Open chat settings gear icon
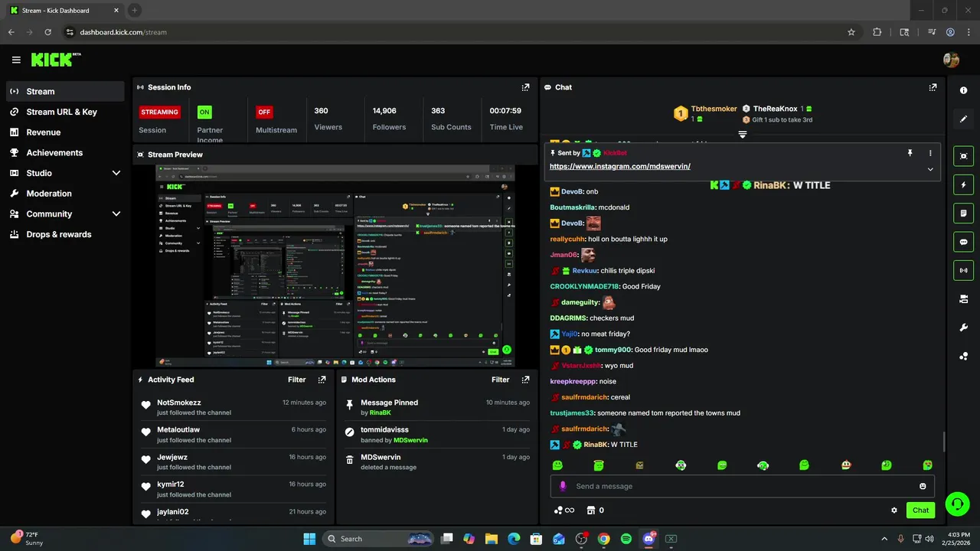This screenshot has height=551, width=980. [x=893, y=510]
